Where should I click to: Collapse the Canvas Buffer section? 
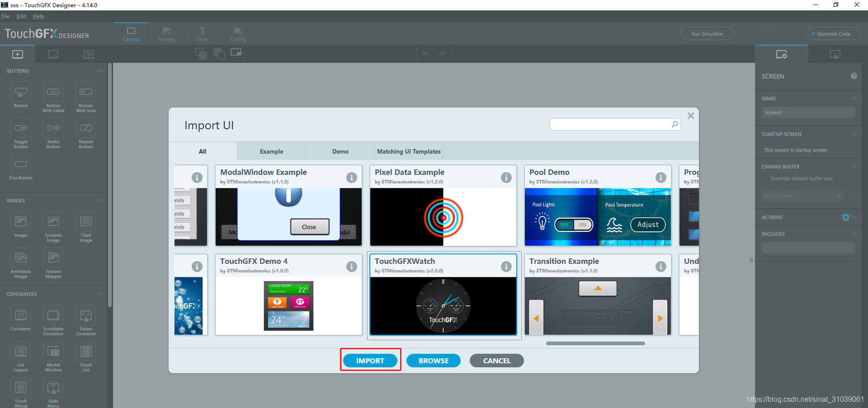tap(854, 167)
